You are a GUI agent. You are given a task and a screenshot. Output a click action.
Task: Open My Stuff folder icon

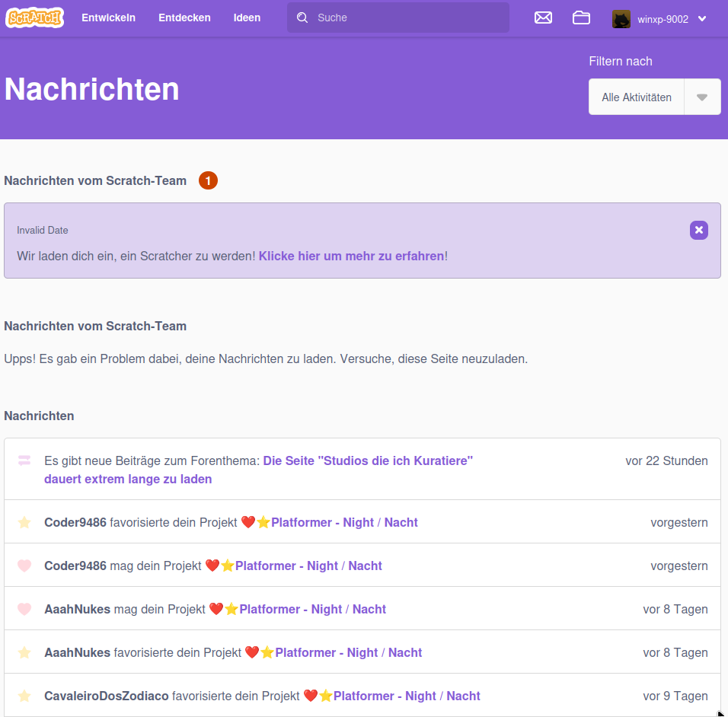[x=582, y=18]
